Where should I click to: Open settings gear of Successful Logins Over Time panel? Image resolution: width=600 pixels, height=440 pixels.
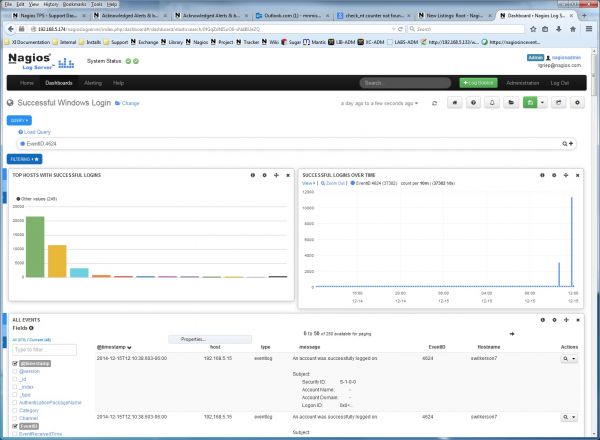553,174
